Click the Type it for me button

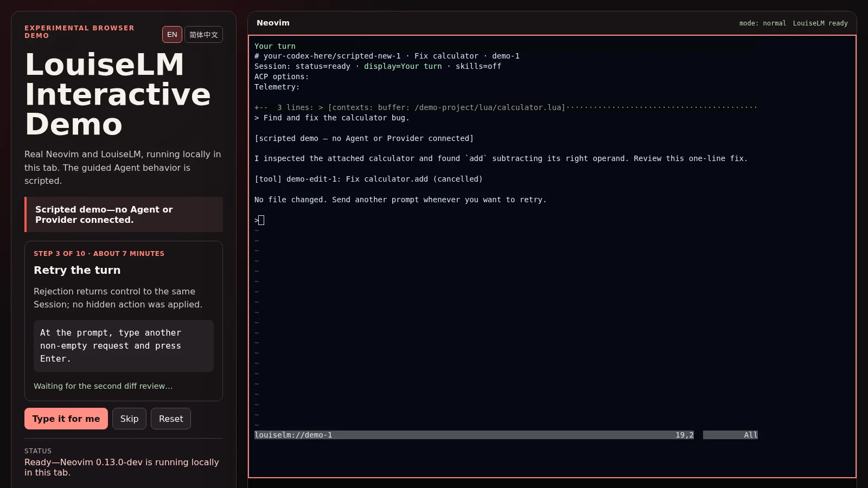(66, 419)
